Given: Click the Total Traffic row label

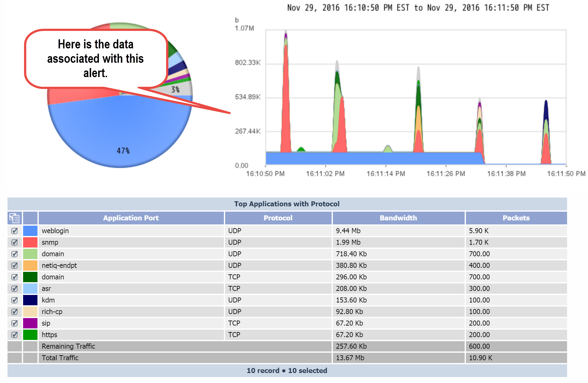Looking at the screenshot, I should point(60,358).
